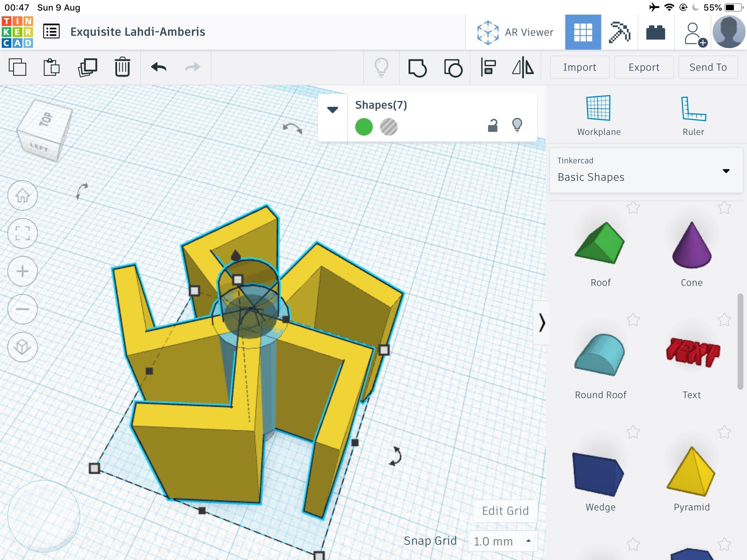Delete selection with the trash icon

[122, 67]
